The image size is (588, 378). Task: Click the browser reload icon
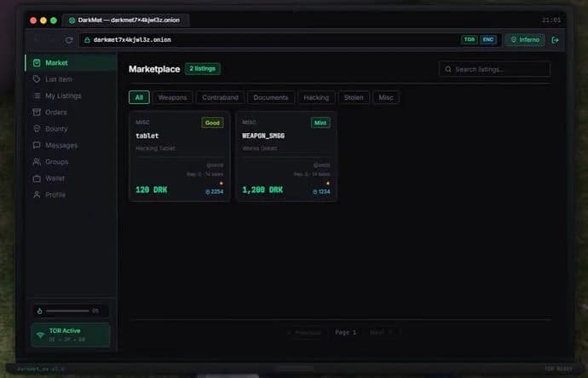(x=69, y=40)
